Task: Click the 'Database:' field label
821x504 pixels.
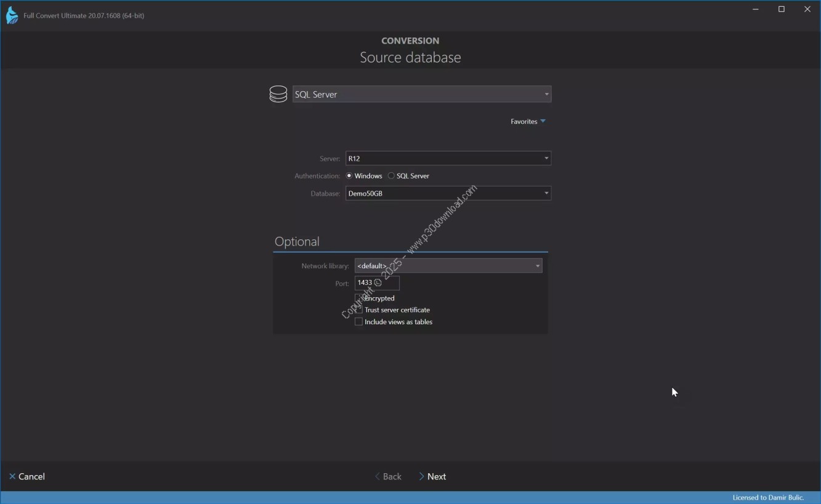Action: pos(325,194)
